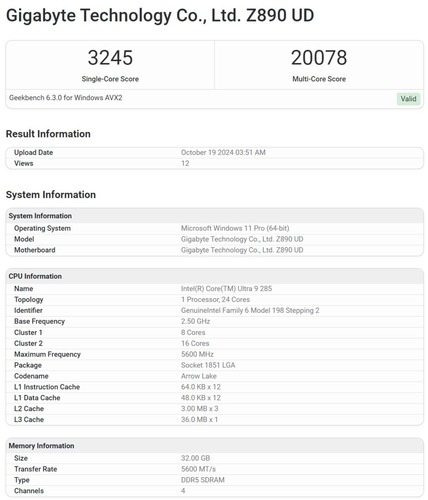Click the System Information section heading
428x500 pixels.
coord(51,195)
